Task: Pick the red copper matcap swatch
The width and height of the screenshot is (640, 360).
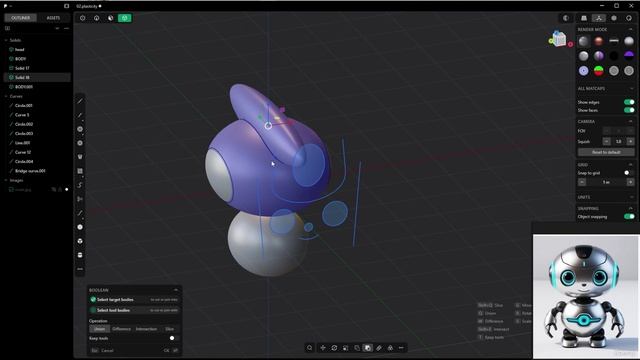Action: click(x=599, y=41)
